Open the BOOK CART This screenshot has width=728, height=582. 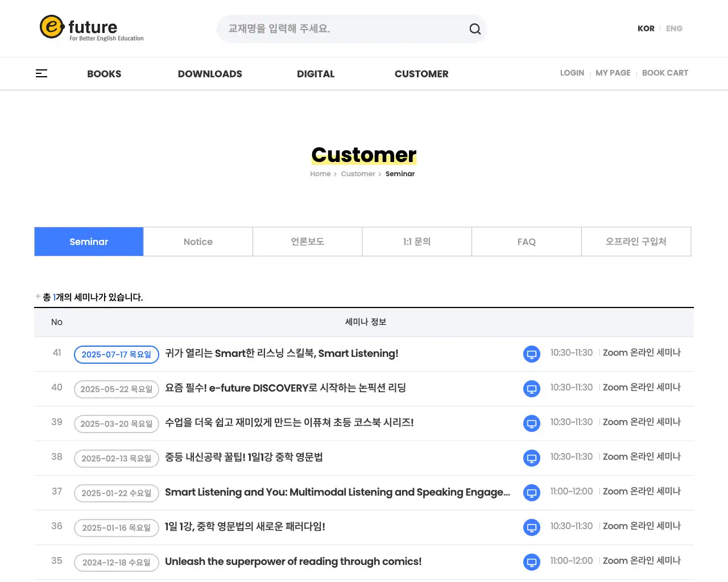coord(665,73)
